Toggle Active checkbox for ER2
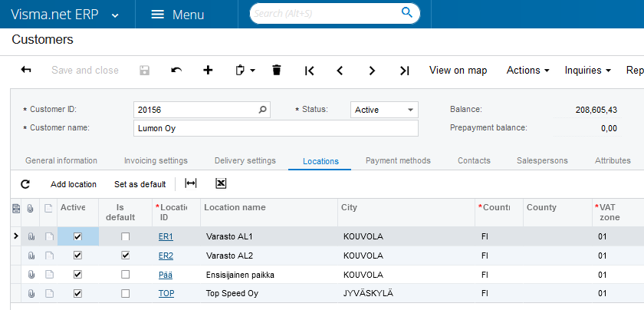644x310 pixels. pyautogui.click(x=77, y=256)
